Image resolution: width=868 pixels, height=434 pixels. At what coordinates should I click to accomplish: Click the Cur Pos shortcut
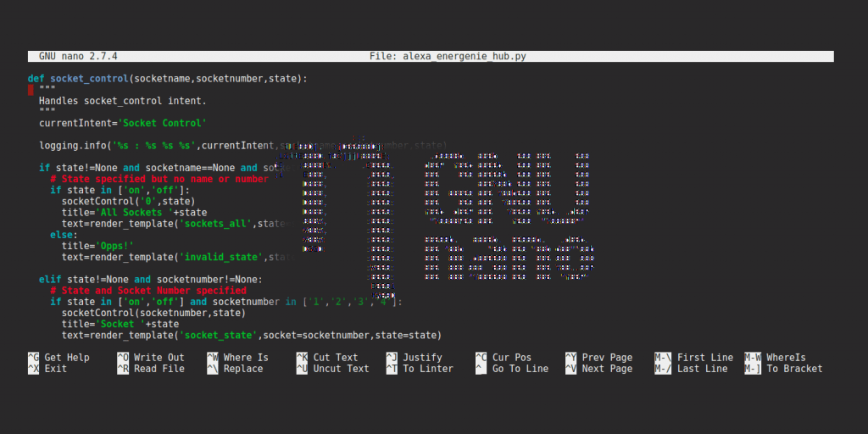(512, 358)
